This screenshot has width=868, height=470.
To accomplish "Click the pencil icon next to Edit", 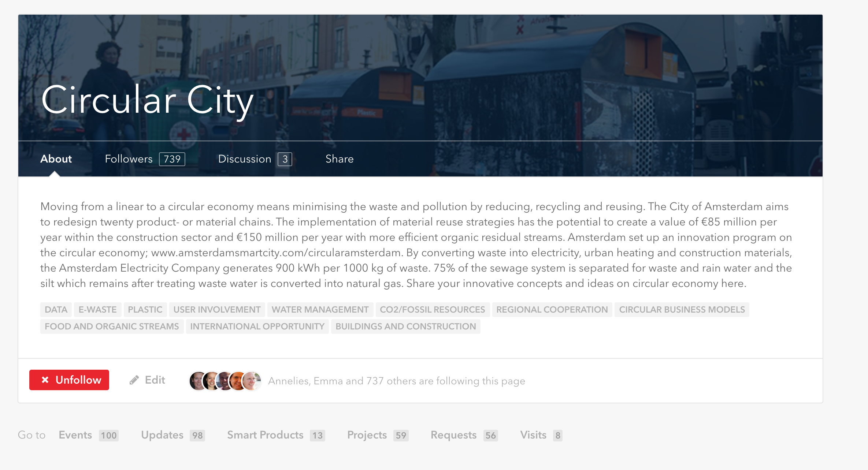I will [x=134, y=380].
